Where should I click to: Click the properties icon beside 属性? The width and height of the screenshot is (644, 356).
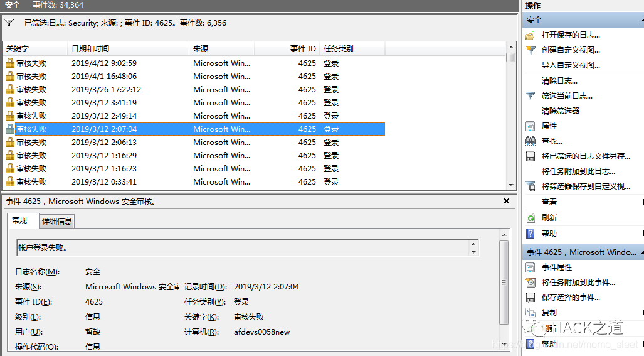click(x=531, y=126)
